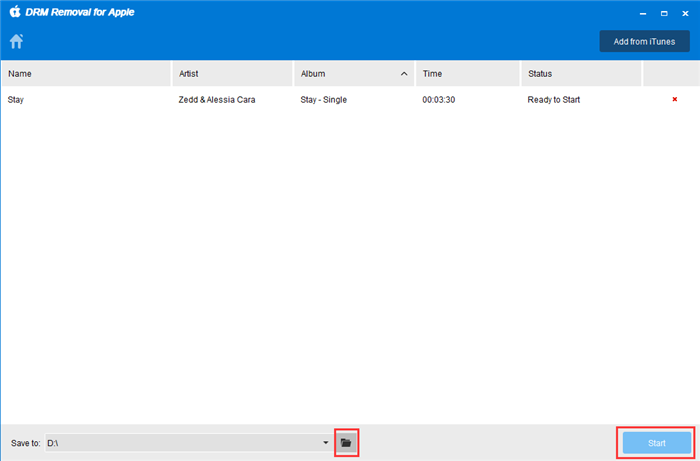Viewport: 700px width, 461px height.
Task: Maximize the DRM Removal window
Action: pyautogui.click(x=664, y=14)
